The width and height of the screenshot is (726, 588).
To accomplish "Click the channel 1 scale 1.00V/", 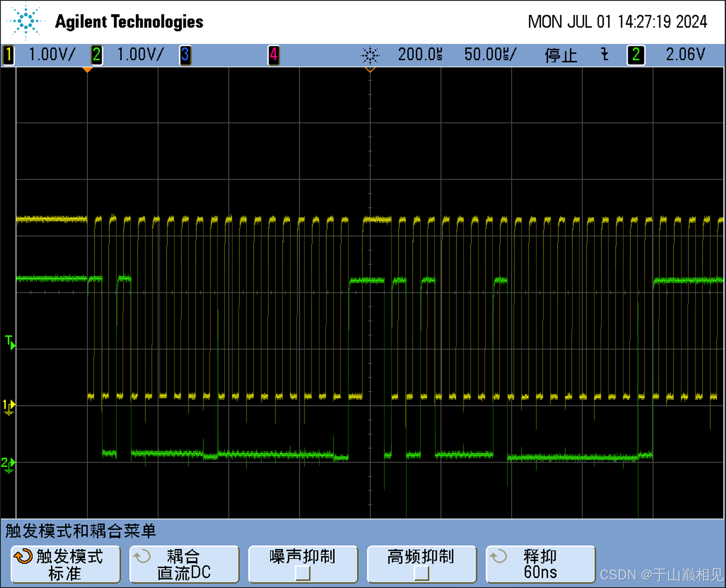I will (52, 54).
